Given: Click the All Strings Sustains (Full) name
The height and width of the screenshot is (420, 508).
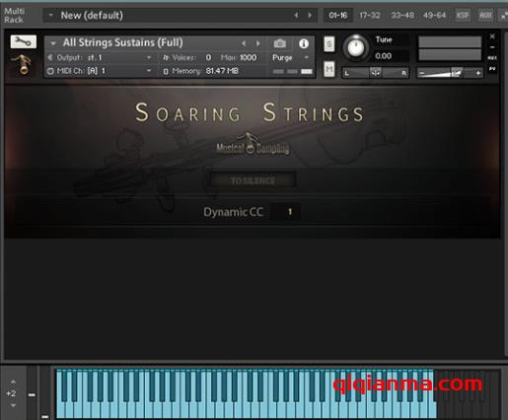Looking at the screenshot, I should click(122, 42).
